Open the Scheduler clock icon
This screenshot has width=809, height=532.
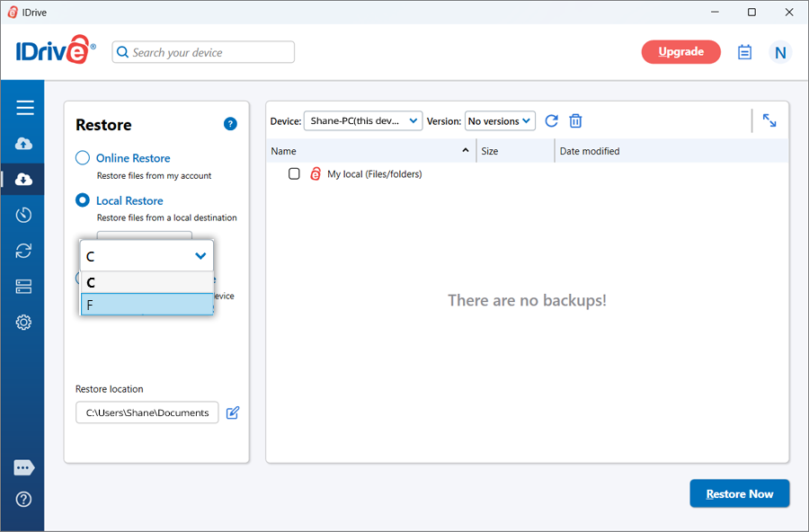pos(24,215)
